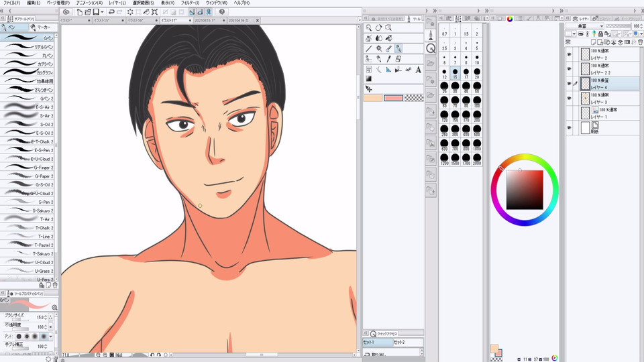
Task: Toggle visibility of レイヤー 4
Action: [x=570, y=84]
